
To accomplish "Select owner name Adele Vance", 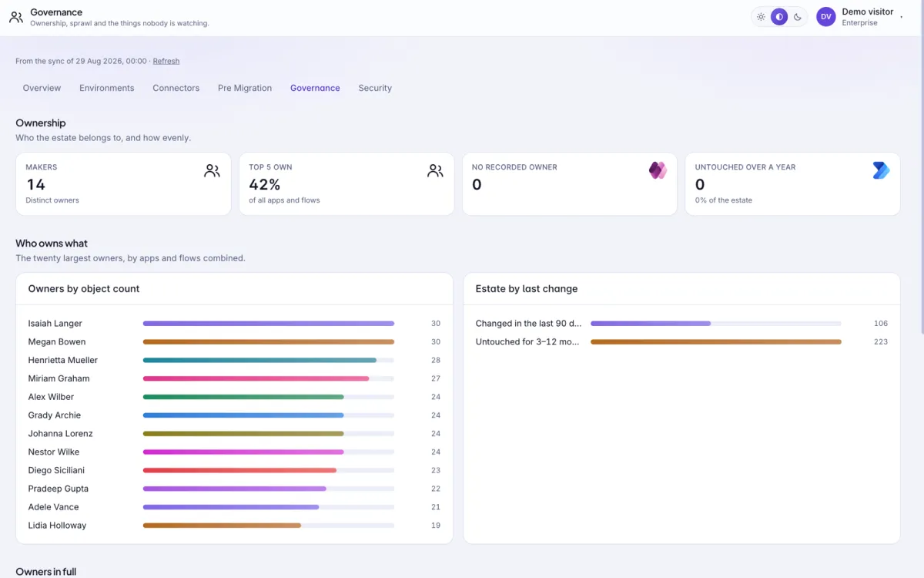I will (54, 507).
